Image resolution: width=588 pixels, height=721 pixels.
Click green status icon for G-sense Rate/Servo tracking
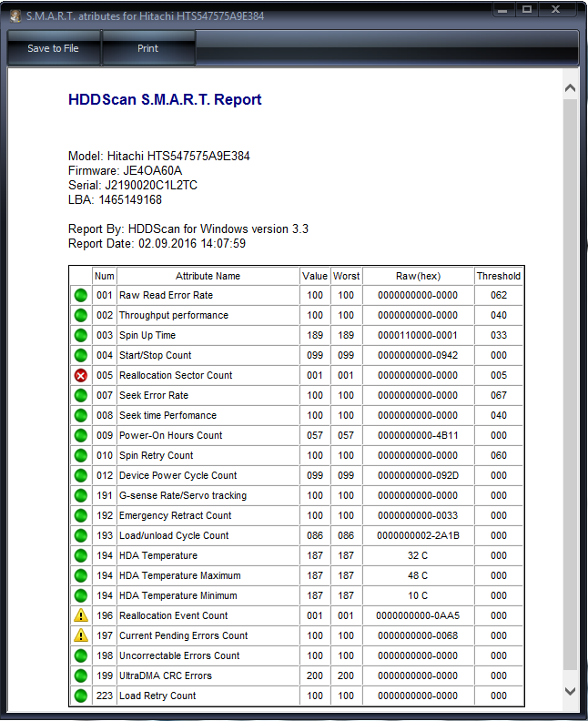81,495
